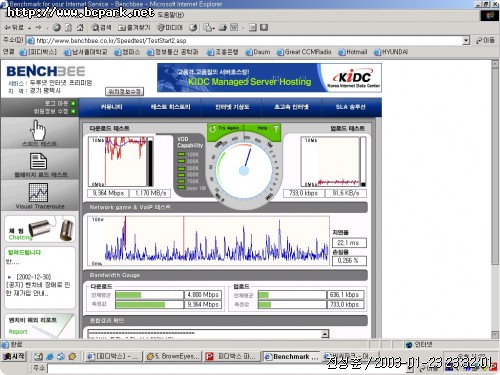Image resolution: width=500 pixels, height=375 pixels.
Task: Open the Mail button's dropdown arrow
Action: 214,28
